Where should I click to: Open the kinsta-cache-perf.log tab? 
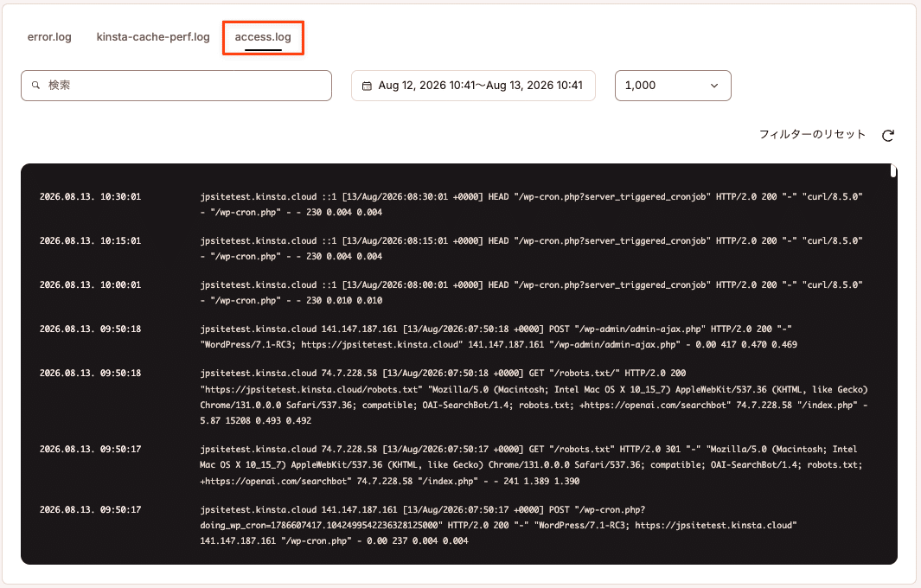pyautogui.click(x=153, y=37)
